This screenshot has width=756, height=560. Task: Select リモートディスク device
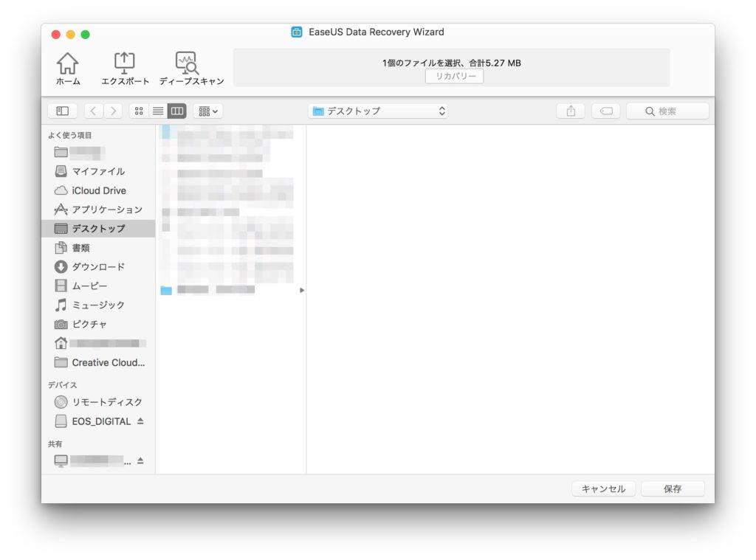point(98,402)
